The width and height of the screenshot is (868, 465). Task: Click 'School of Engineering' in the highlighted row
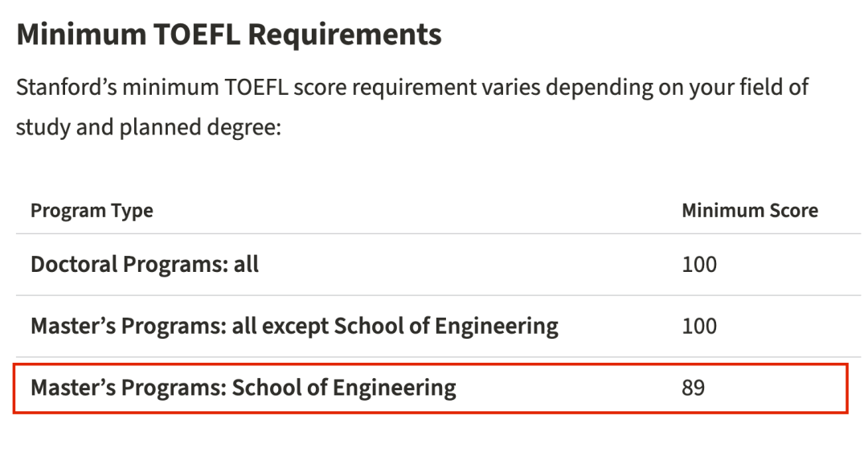point(344,388)
